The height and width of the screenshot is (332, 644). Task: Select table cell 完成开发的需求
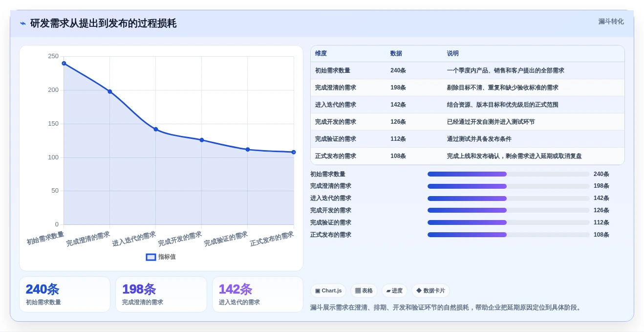tap(336, 122)
